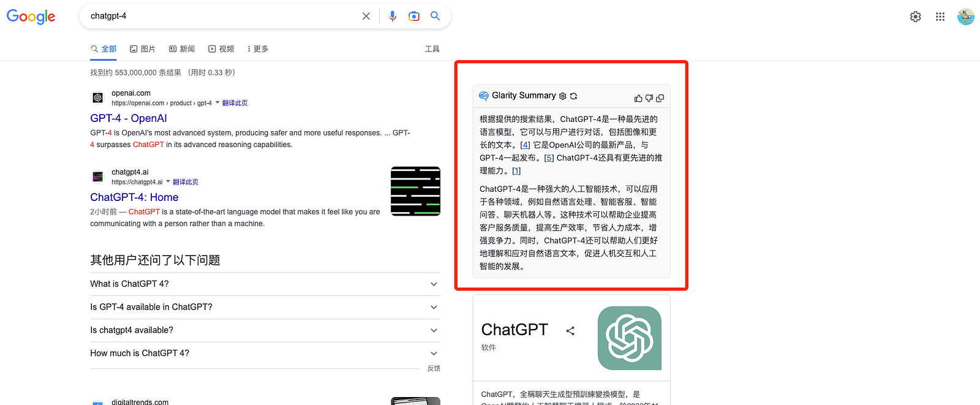The image size is (980, 405).
Task: Copy the Glarity summary text
Action: pos(660,98)
